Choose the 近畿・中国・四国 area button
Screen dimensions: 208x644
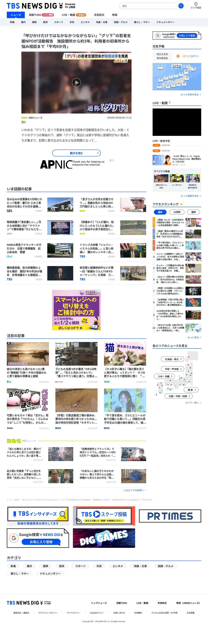[179, 396]
